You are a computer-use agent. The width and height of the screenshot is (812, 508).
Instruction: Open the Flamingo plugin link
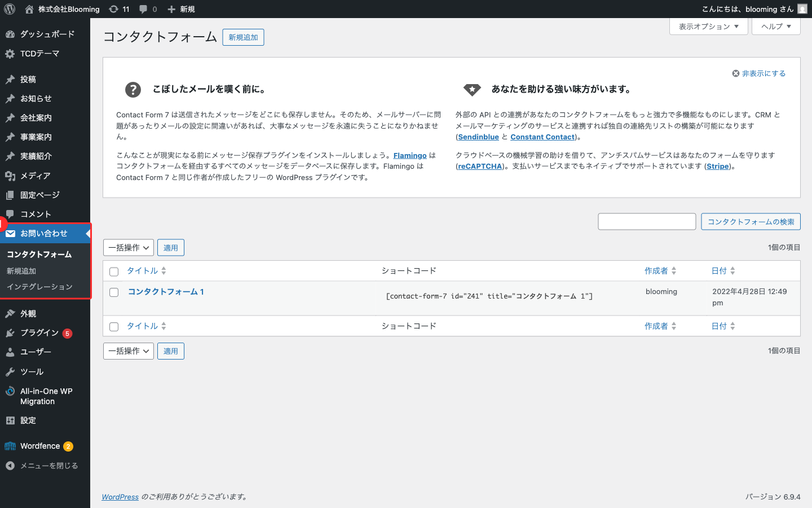point(410,155)
